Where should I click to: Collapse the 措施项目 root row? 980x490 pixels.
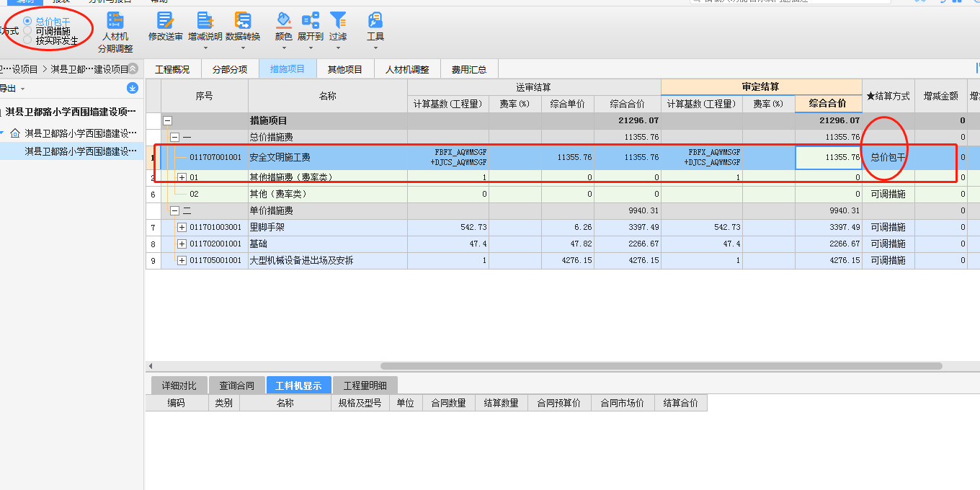click(167, 121)
